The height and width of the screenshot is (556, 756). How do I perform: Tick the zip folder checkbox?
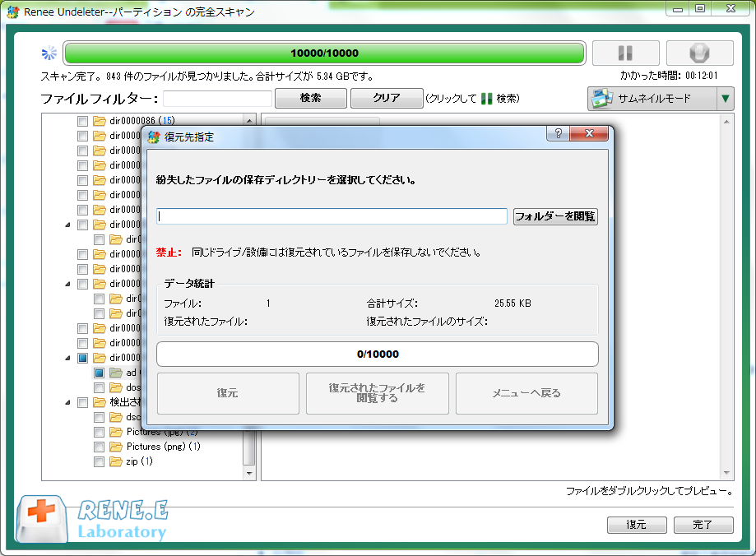pos(99,462)
